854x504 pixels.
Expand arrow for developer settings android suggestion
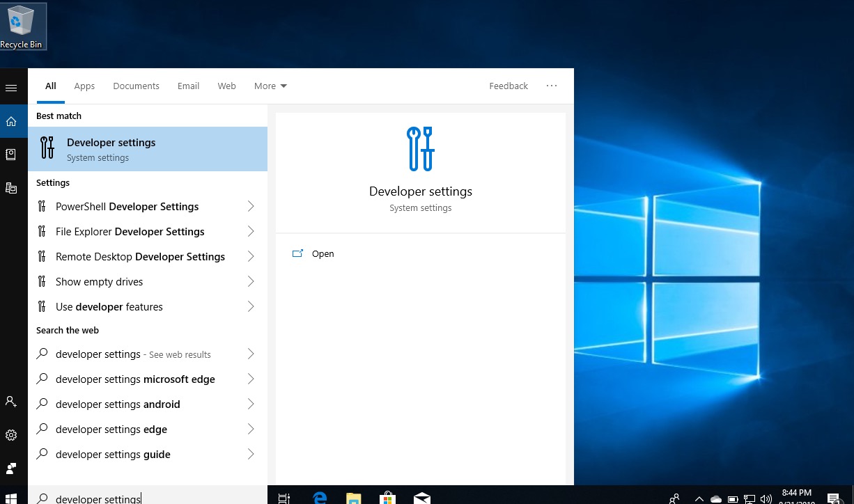point(251,404)
